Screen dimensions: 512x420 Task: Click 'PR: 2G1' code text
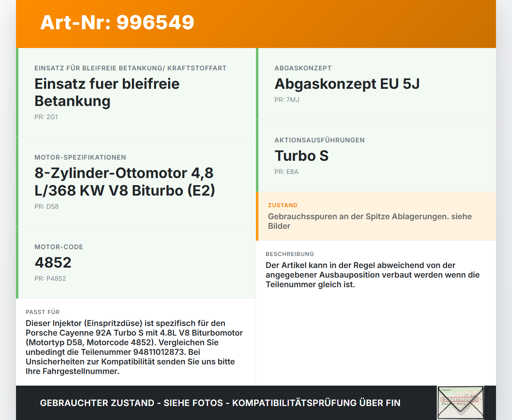coord(46,117)
